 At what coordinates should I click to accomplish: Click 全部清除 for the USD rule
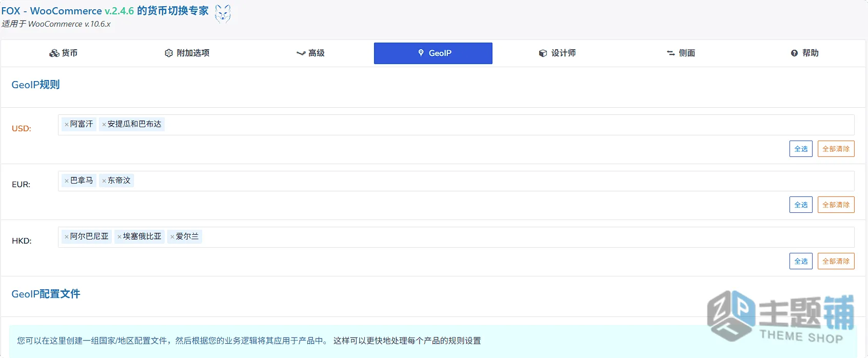tap(836, 149)
